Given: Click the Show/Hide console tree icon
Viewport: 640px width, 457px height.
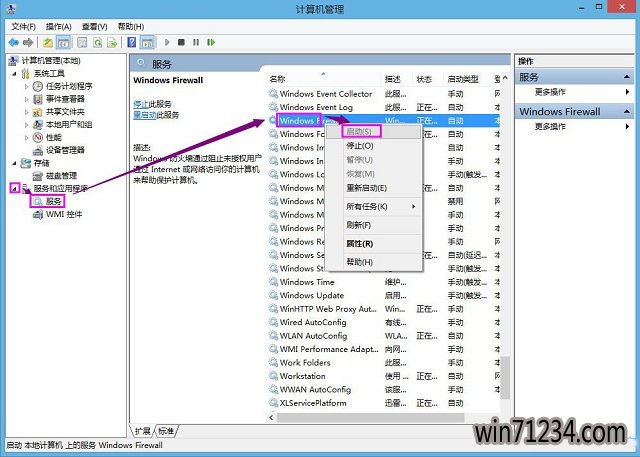Looking at the screenshot, I should (x=63, y=42).
